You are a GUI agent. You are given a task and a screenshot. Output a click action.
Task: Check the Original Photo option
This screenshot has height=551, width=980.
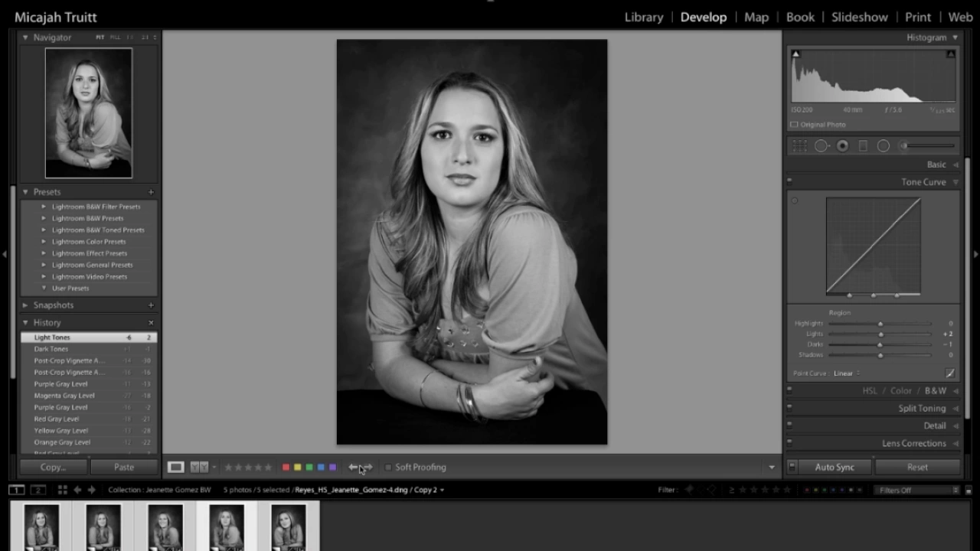tap(794, 125)
